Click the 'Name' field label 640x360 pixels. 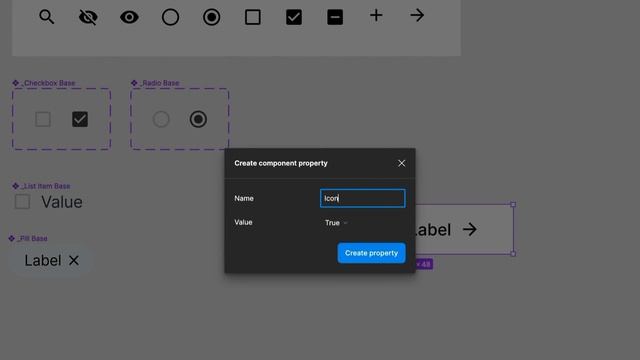tap(244, 198)
